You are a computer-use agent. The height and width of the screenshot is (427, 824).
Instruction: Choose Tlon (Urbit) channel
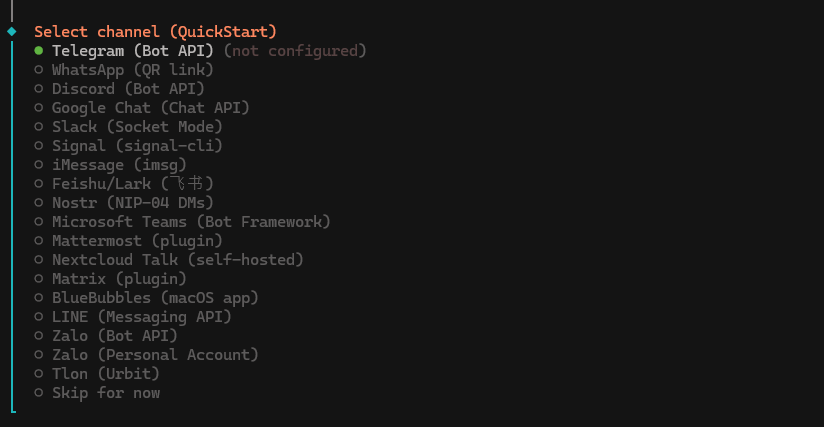pos(105,374)
